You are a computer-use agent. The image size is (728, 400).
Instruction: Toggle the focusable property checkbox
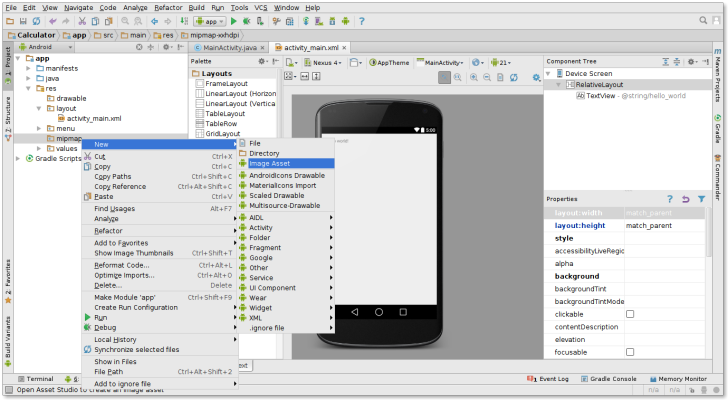pyautogui.click(x=630, y=352)
